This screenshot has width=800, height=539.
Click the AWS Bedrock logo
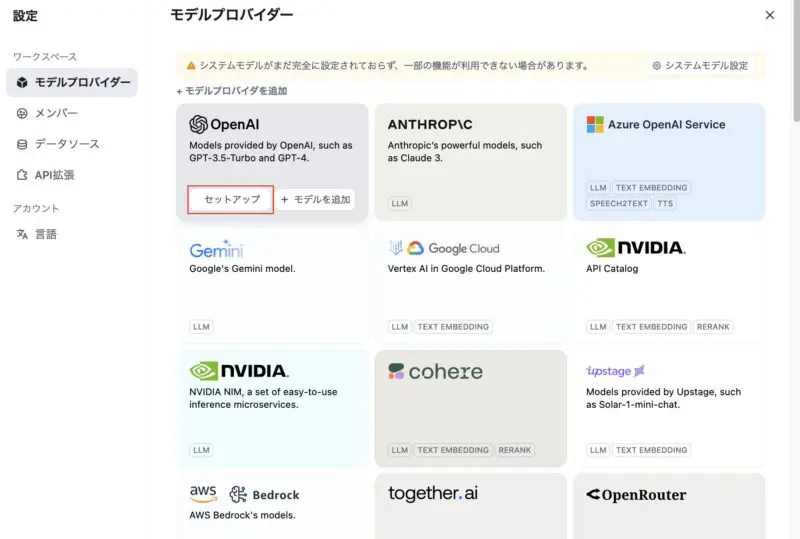244,494
